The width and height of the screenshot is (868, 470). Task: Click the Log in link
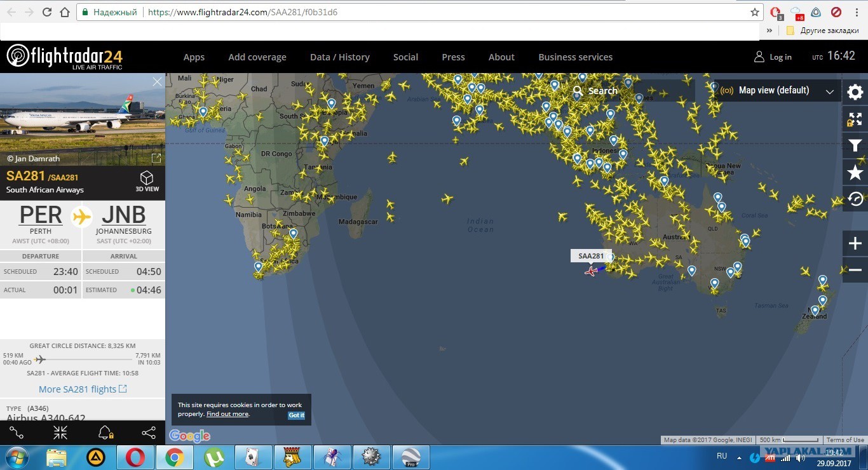(x=780, y=57)
